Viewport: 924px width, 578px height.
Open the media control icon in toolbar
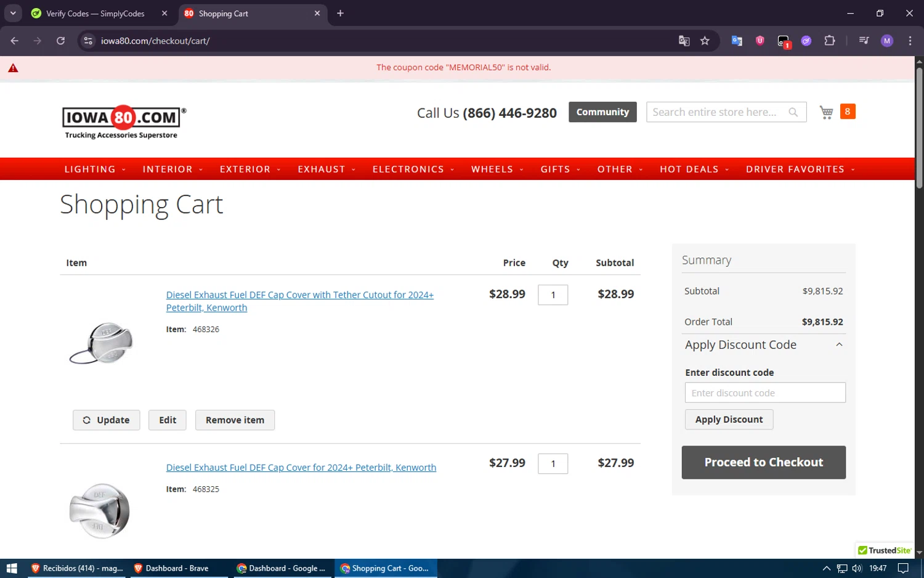pyautogui.click(x=864, y=41)
